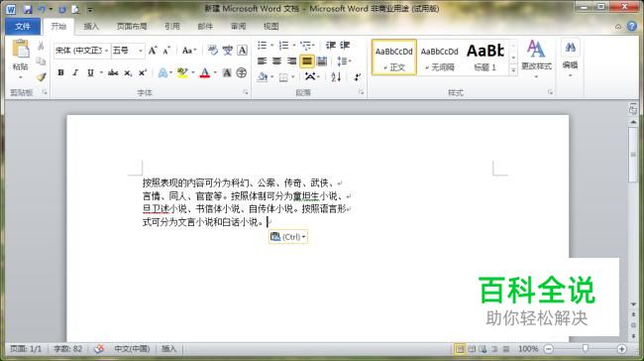
Task: Click the zoom slider handle
Action: point(585,349)
